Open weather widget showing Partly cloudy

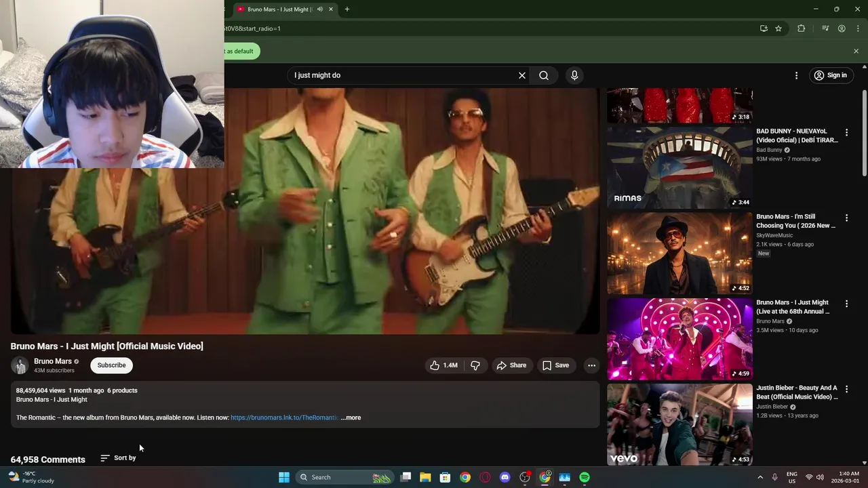[x=31, y=477]
